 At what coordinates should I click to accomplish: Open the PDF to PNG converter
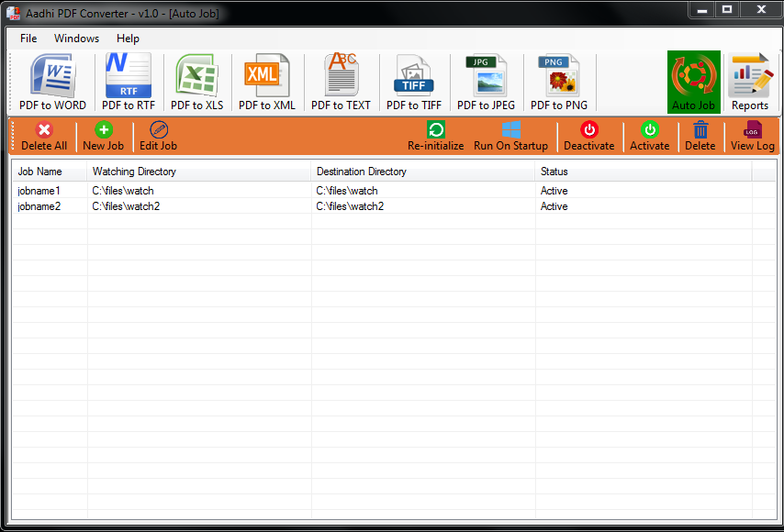559,81
